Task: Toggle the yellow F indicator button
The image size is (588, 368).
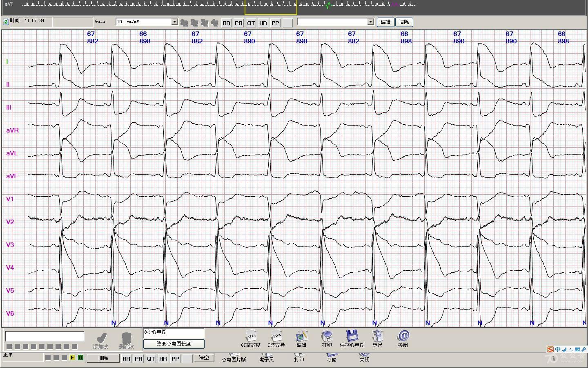Action: (73, 358)
